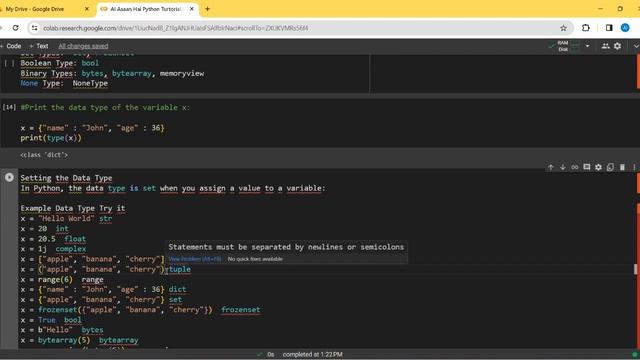This screenshot has height=360, width=640.
Task: Open the cell editor settings gear
Action: coord(598,167)
